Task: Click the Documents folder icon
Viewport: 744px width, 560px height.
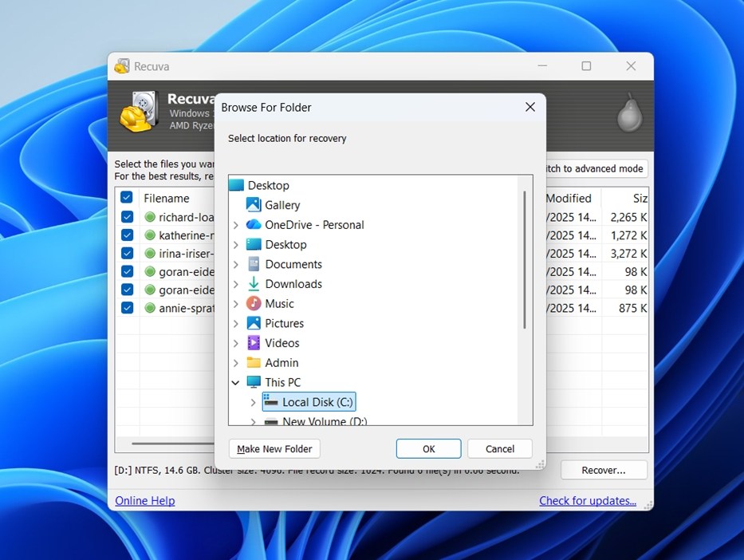Action: click(254, 264)
